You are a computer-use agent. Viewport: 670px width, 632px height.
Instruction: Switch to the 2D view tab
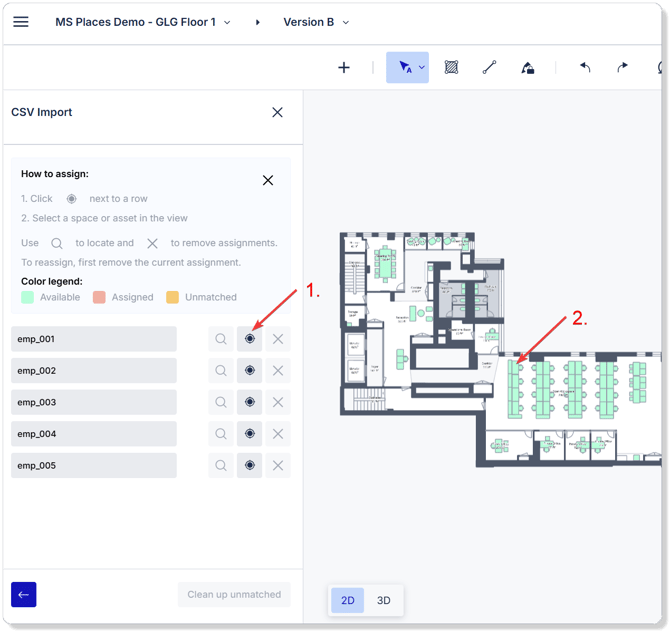pyautogui.click(x=348, y=601)
